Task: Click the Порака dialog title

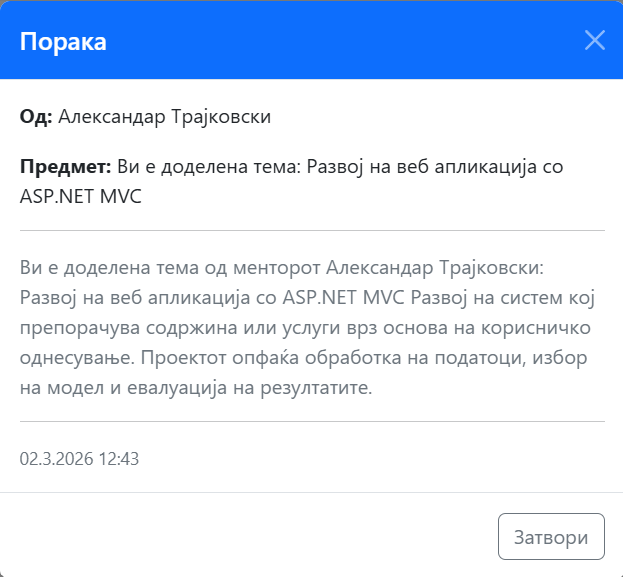Action: (x=63, y=41)
